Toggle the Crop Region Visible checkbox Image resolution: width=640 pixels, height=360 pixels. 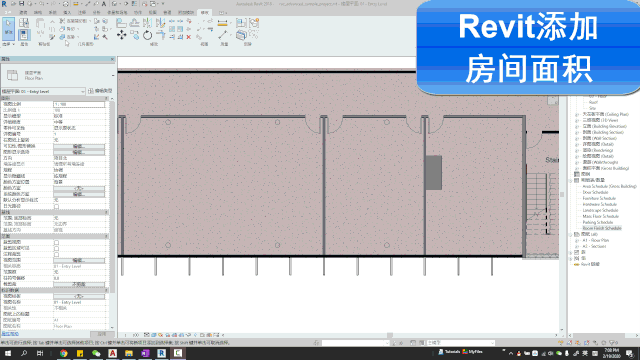(x=56, y=248)
